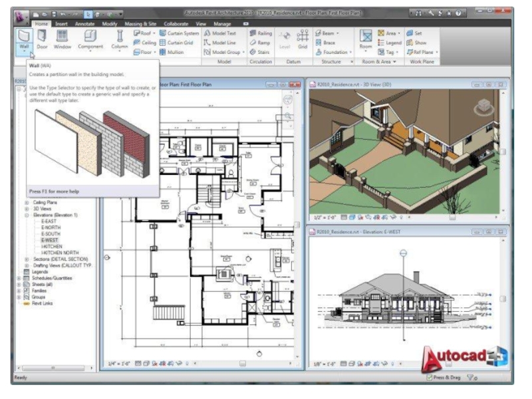
Task: Select the Floor tool
Action: click(143, 53)
